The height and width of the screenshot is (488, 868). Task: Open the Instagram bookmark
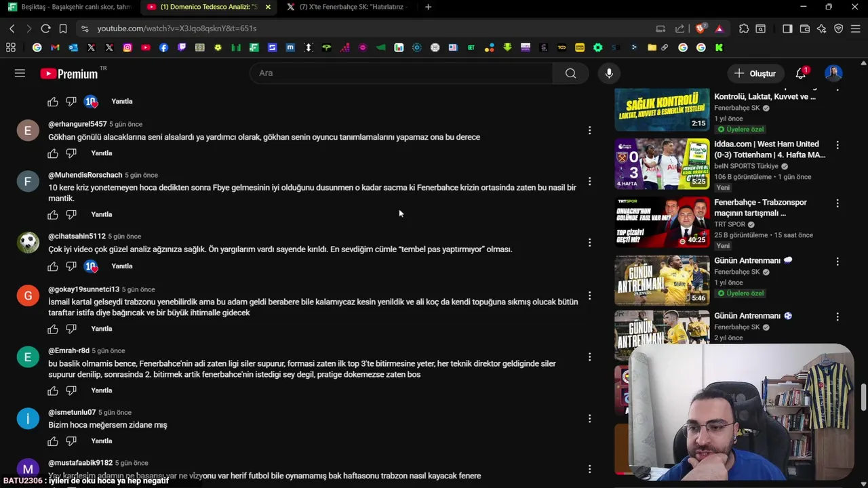point(127,47)
